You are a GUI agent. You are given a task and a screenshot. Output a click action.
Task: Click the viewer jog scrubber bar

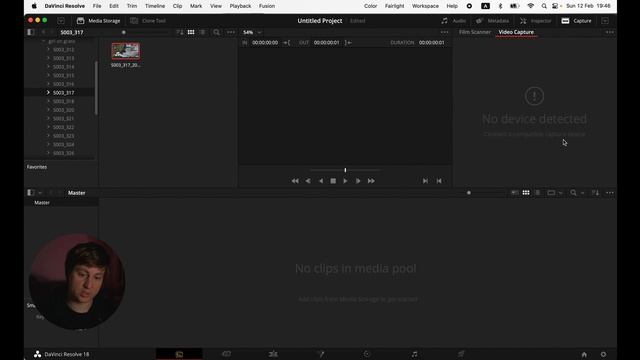345,170
